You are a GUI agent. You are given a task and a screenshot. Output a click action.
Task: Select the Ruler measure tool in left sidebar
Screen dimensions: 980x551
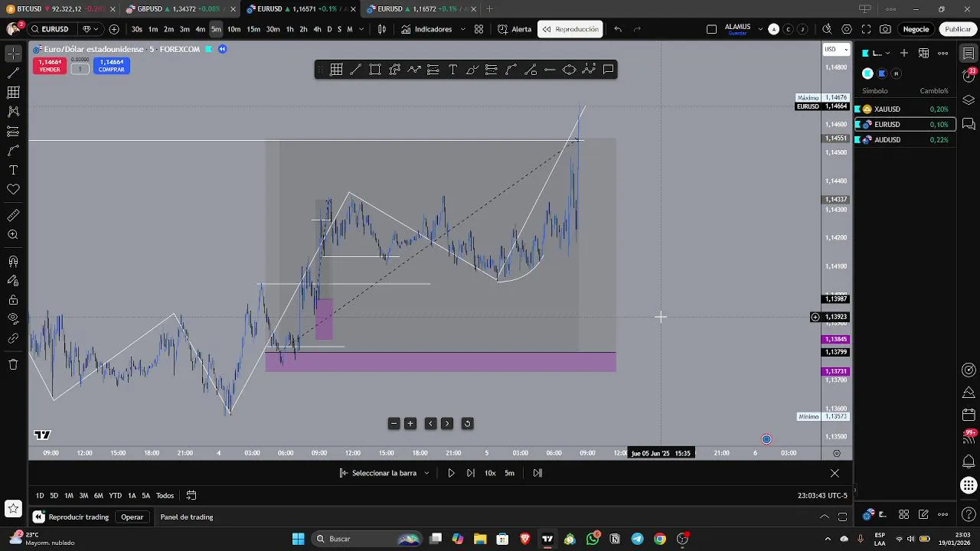point(13,216)
